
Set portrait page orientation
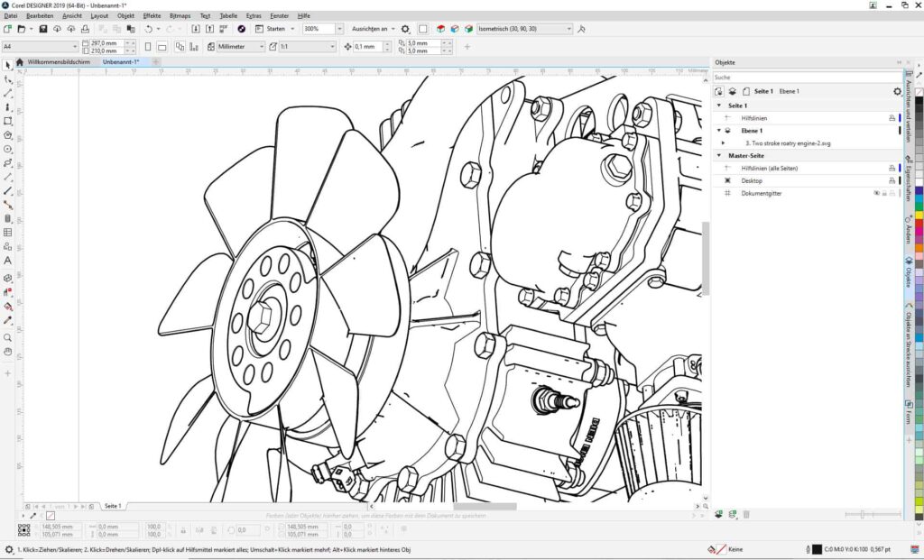pos(148,47)
